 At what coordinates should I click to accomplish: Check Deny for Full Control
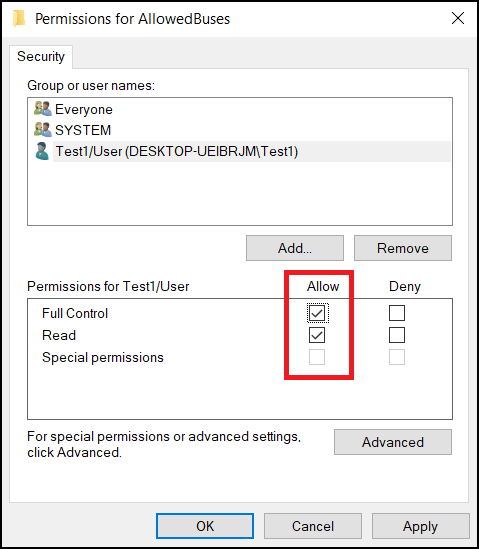point(397,313)
